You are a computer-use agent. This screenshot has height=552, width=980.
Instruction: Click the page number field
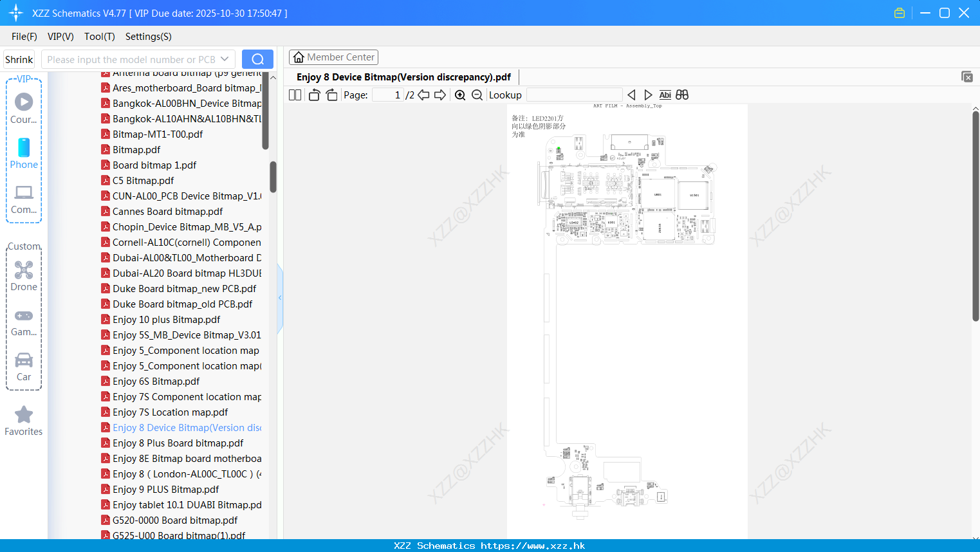tap(388, 95)
